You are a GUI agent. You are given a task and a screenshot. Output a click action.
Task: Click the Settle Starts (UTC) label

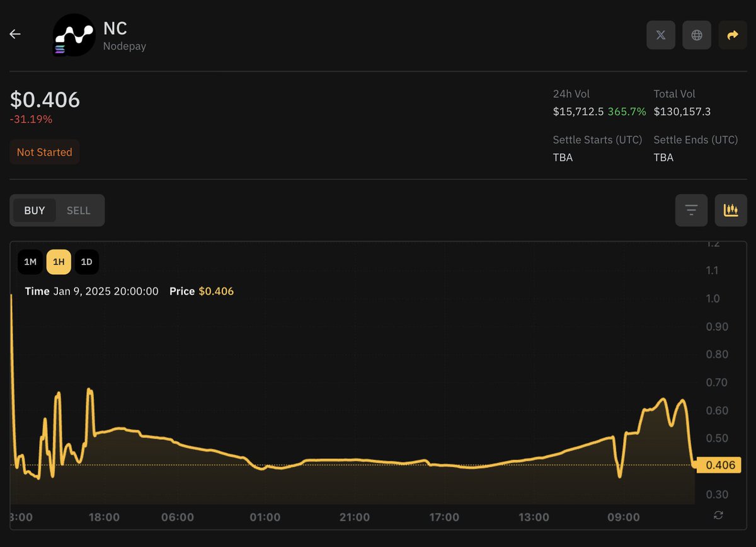click(597, 140)
